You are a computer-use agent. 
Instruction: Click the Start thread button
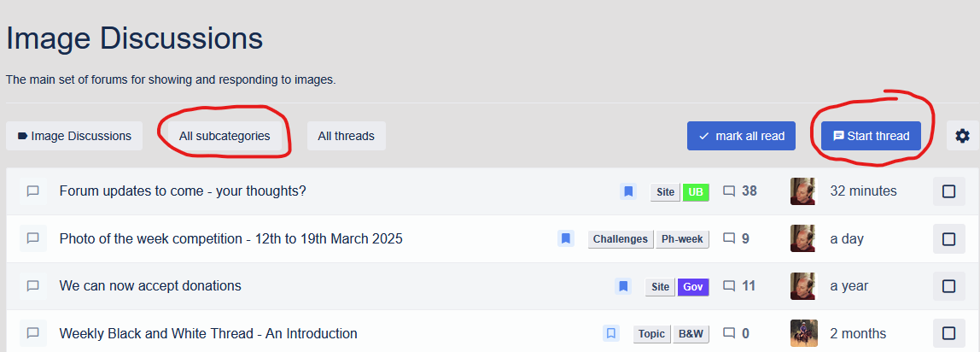tap(871, 136)
